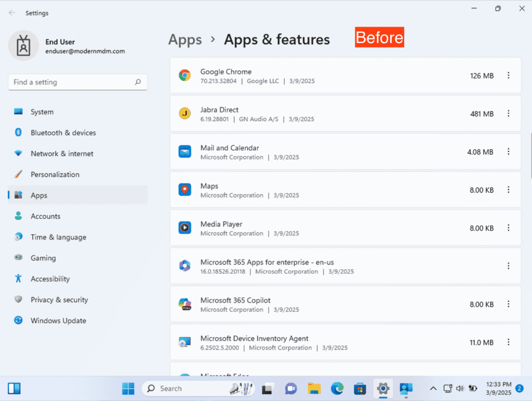This screenshot has height=401, width=532.
Task: Click the back arrow in Settings
Action: [12, 12]
